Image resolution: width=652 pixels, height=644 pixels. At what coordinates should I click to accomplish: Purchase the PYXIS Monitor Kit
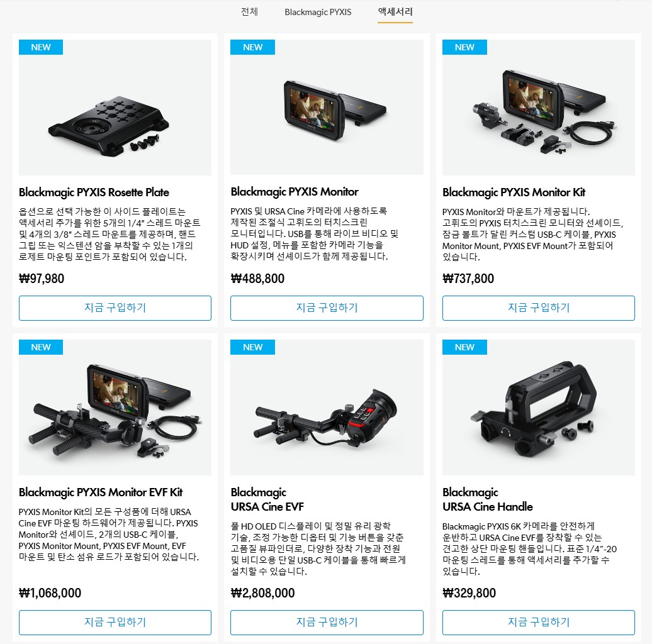click(x=539, y=308)
